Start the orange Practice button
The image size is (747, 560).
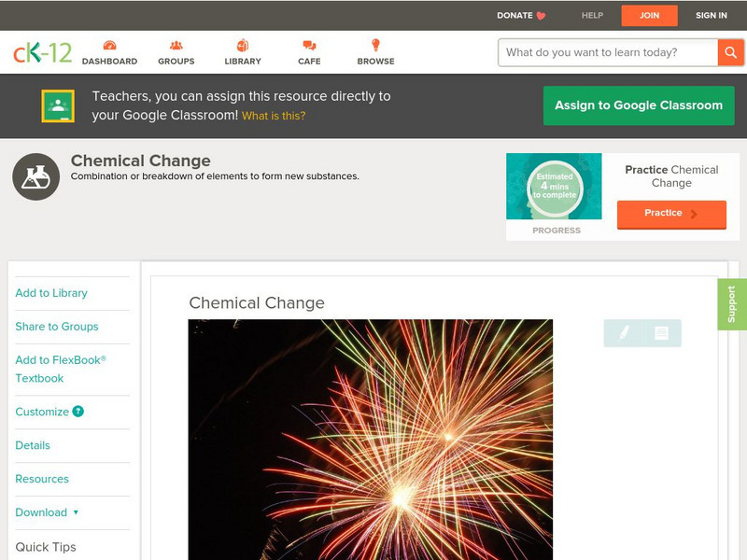coord(671,214)
